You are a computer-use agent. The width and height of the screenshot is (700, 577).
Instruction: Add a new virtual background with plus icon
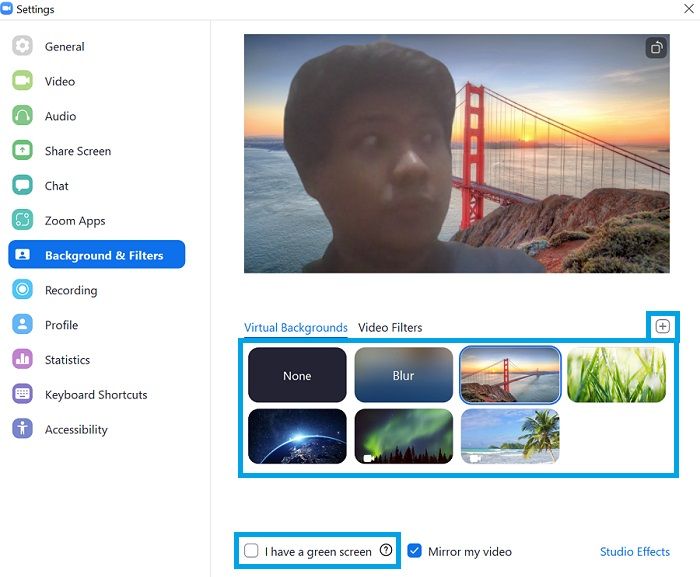pos(662,326)
